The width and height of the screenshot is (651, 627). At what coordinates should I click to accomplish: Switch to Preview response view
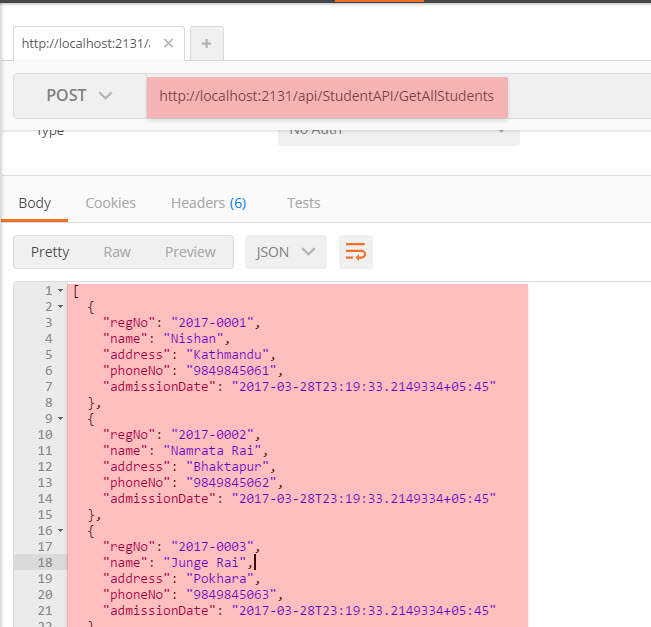point(190,252)
